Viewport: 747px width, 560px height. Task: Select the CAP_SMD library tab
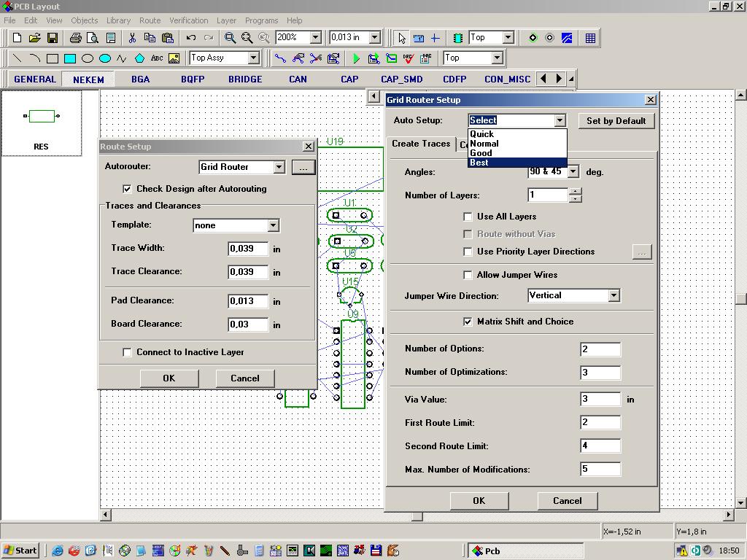point(402,79)
